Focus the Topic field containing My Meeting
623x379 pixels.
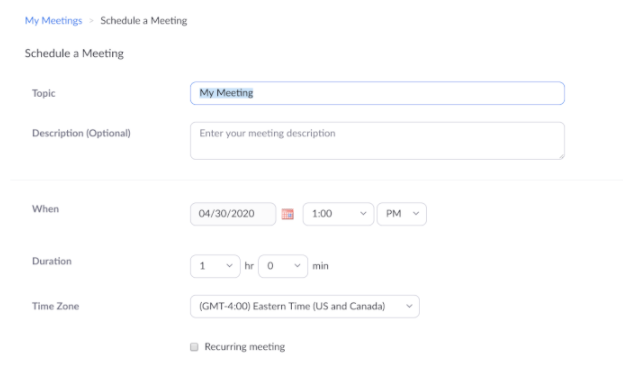click(377, 93)
